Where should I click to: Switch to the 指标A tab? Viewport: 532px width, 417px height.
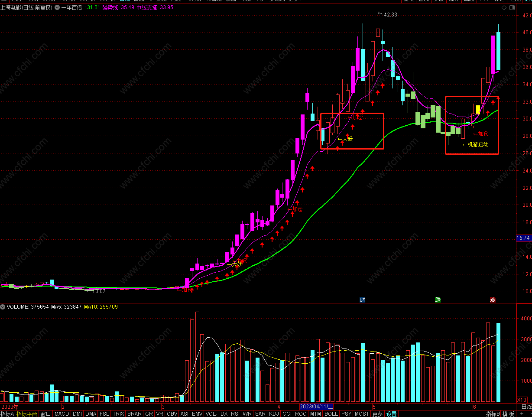pos(7,414)
